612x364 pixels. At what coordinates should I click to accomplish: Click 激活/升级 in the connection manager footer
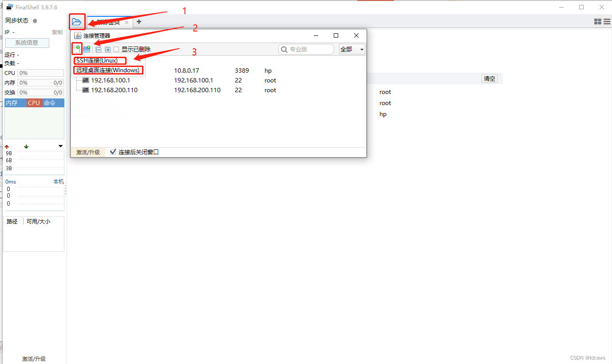tap(88, 152)
